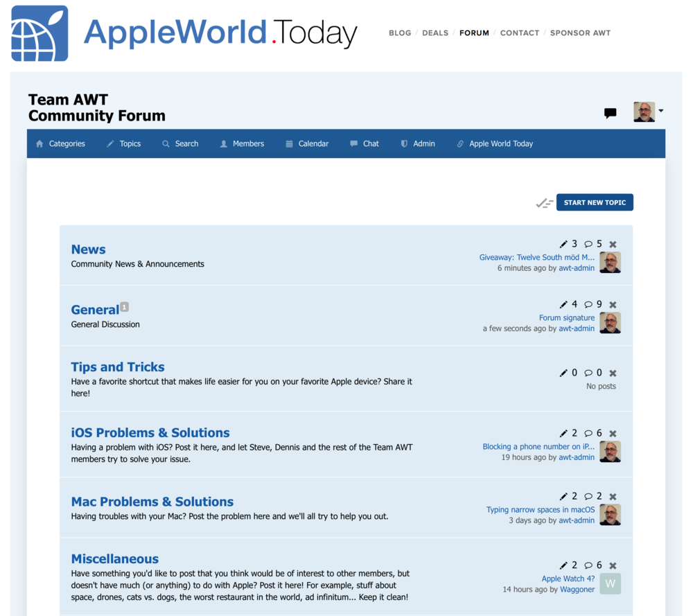Click awt-admin link in Mac Problems row

pyautogui.click(x=577, y=520)
